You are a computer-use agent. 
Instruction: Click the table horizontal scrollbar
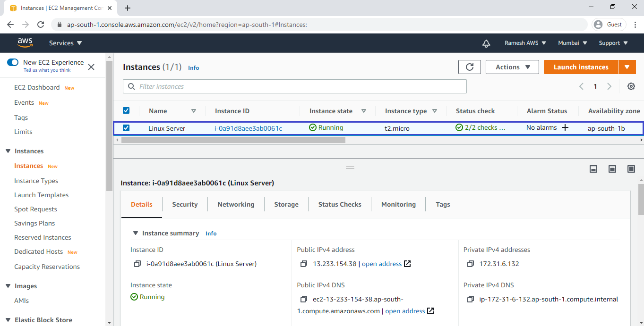233,140
